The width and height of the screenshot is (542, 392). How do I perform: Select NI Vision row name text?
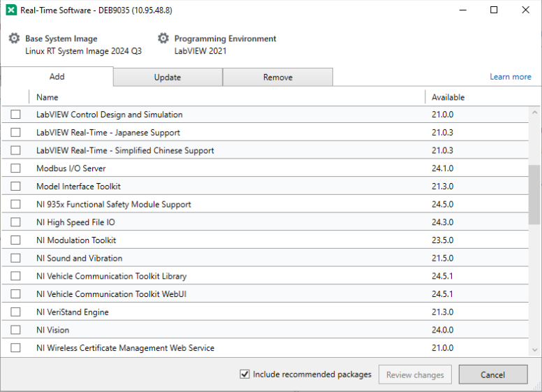[x=52, y=330]
